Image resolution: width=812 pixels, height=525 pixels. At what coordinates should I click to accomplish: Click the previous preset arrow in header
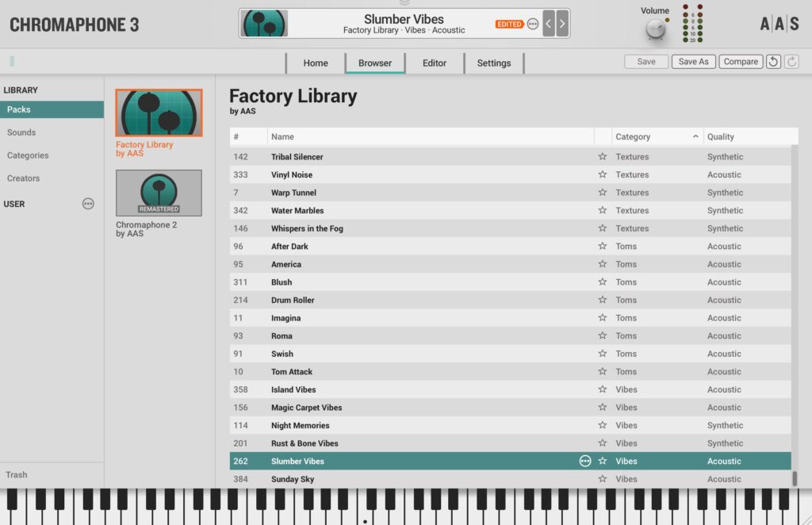[x=549, y=24]
